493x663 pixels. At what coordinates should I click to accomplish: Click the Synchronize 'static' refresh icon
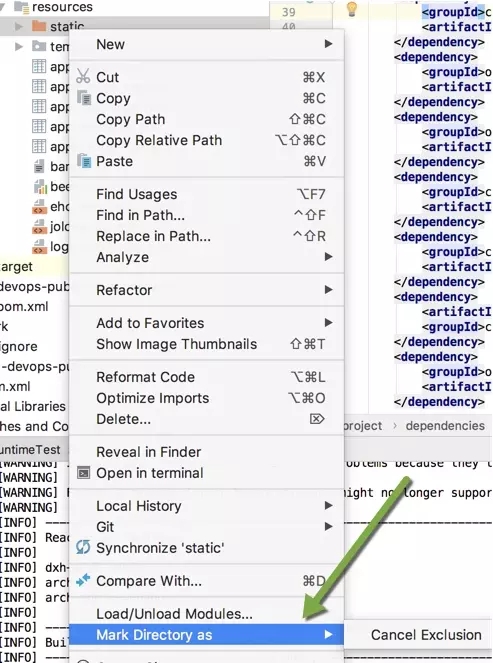(x=83, y=547)
